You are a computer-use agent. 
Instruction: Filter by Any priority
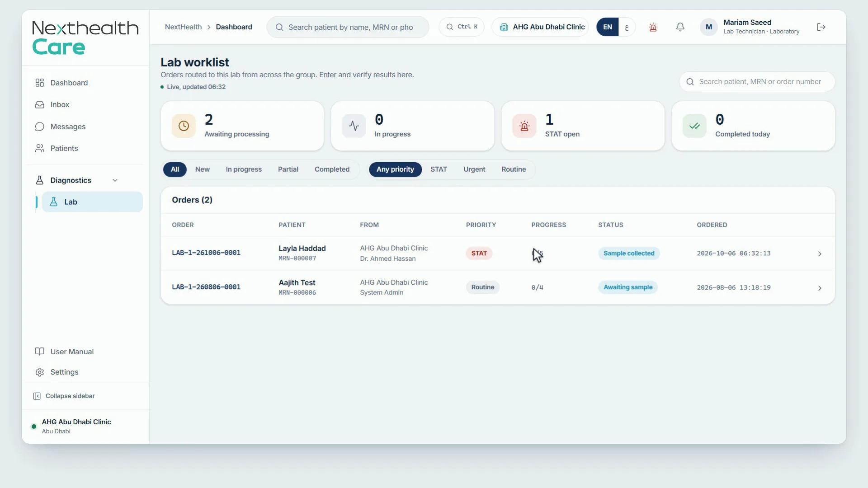pyautogui.click(x=395, y=169)
